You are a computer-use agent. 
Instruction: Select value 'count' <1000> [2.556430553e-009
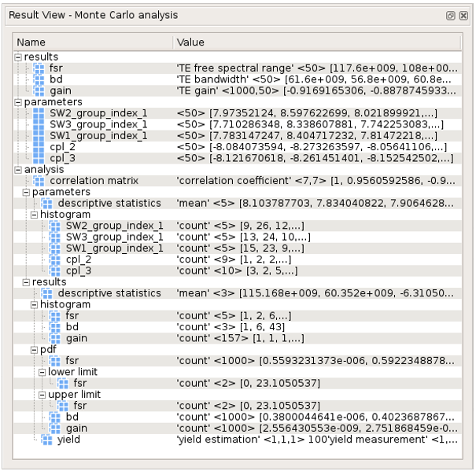click(317, 429)
